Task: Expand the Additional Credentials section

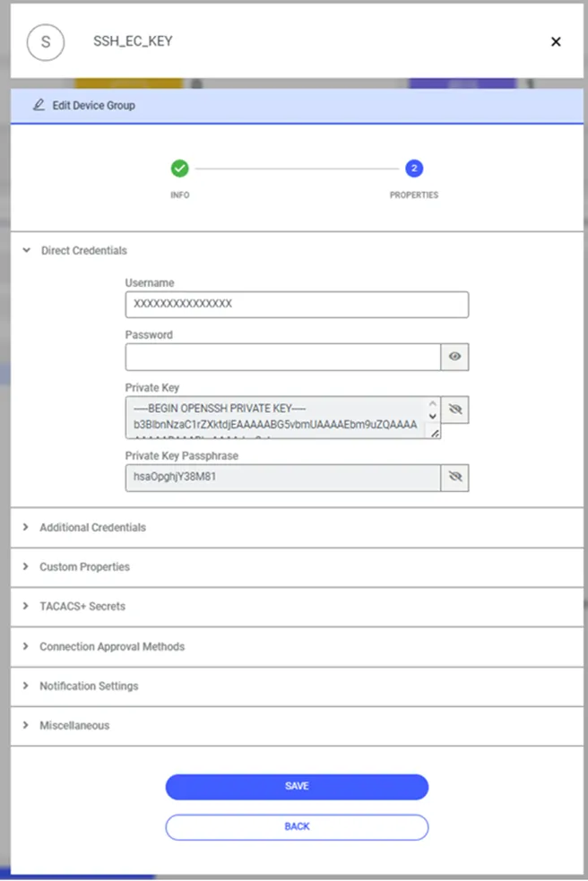Action: point(297,528)
